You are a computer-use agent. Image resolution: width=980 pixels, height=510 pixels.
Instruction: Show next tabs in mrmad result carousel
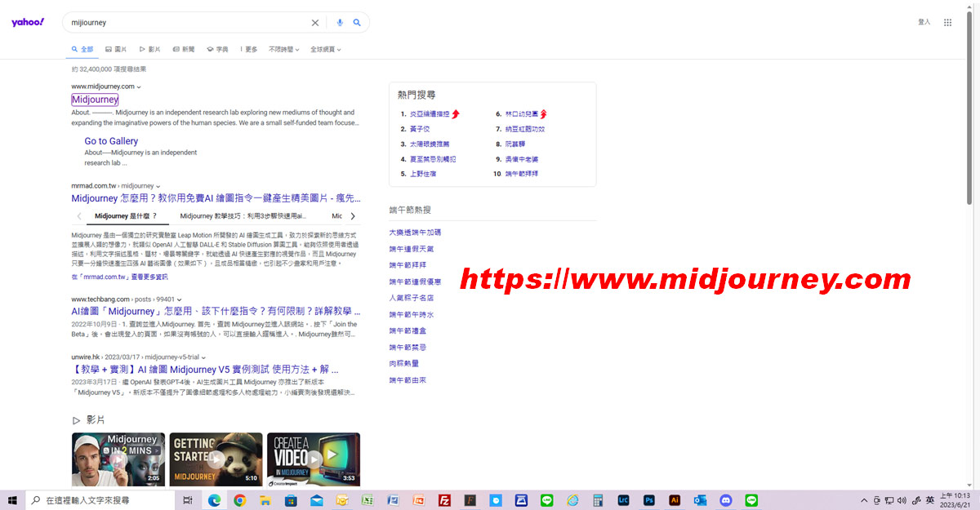353,216
